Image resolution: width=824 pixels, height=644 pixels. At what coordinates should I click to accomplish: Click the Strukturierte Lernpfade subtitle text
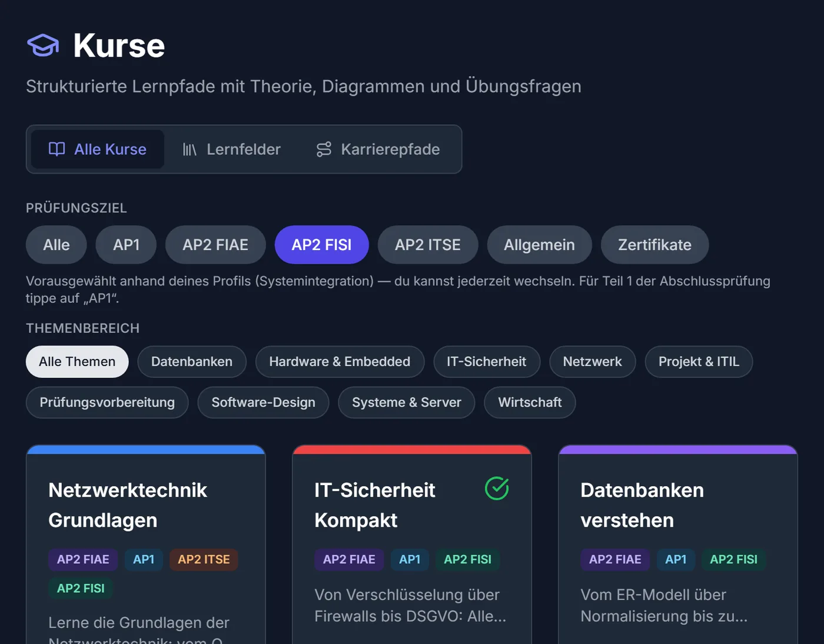coord(304,87)
